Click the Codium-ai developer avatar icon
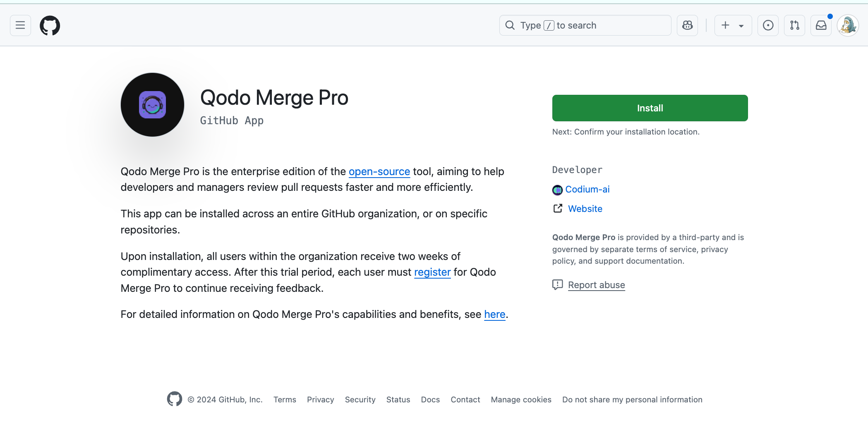 tap(557, 190)
